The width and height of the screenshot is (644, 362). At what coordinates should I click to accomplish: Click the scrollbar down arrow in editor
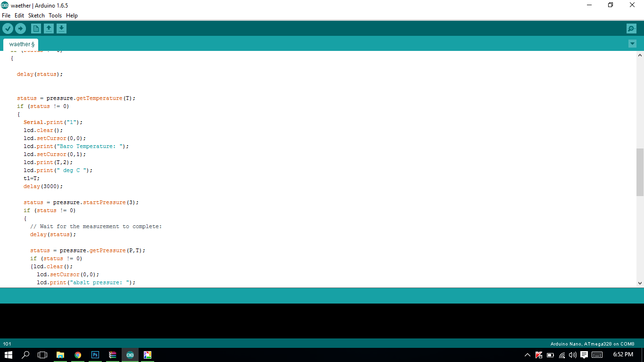[640, 283]
